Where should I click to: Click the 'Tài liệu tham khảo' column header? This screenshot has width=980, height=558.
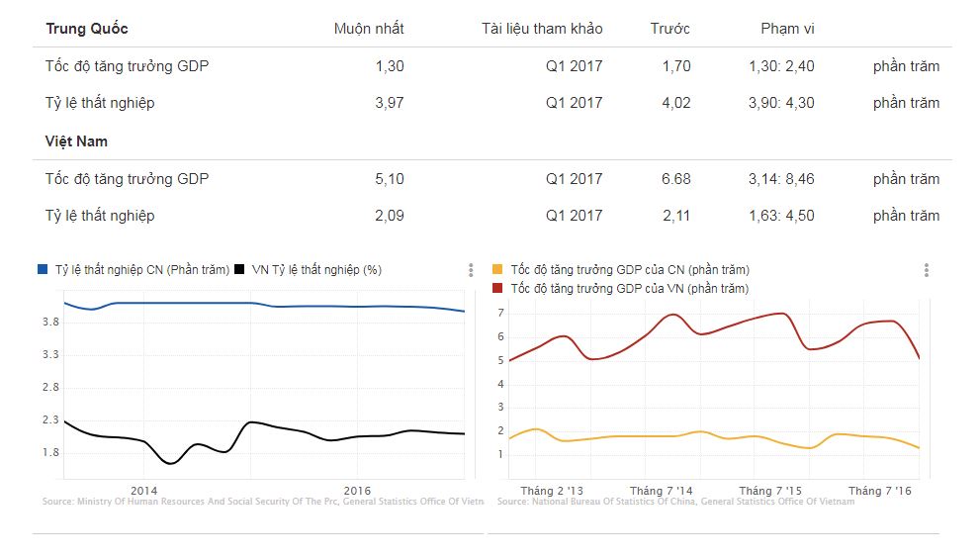click(542, 28)
